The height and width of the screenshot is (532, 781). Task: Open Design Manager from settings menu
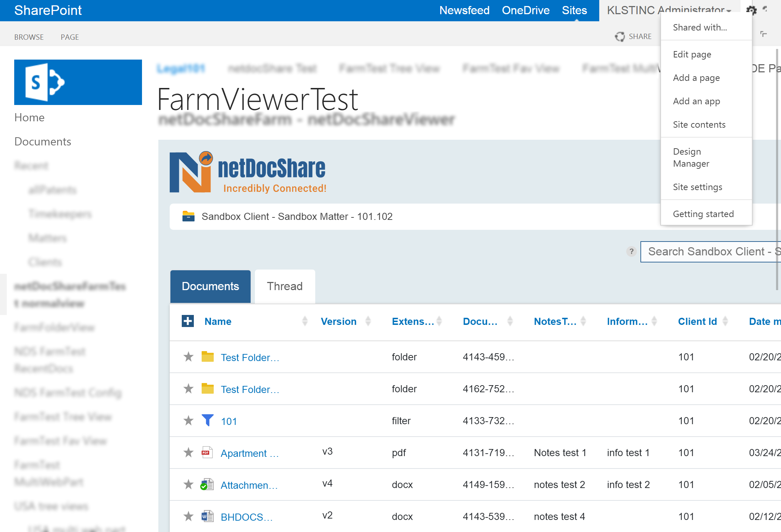click(x=691, y=157)
